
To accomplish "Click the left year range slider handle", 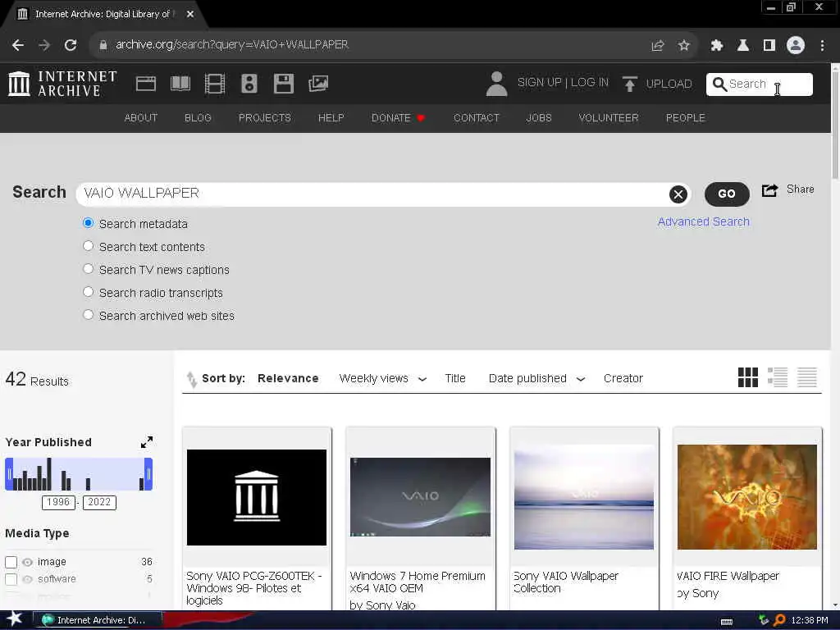I will pos(8,474).
